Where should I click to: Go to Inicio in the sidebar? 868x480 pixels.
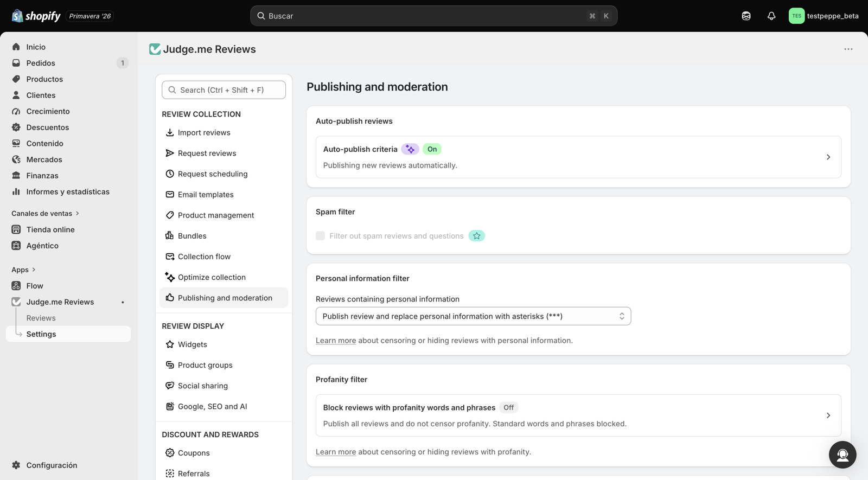point(68,47)
